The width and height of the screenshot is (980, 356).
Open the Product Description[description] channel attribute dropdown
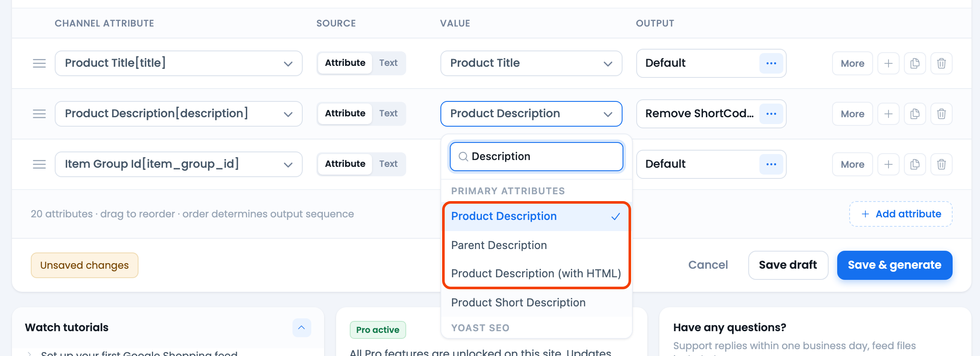179,114
